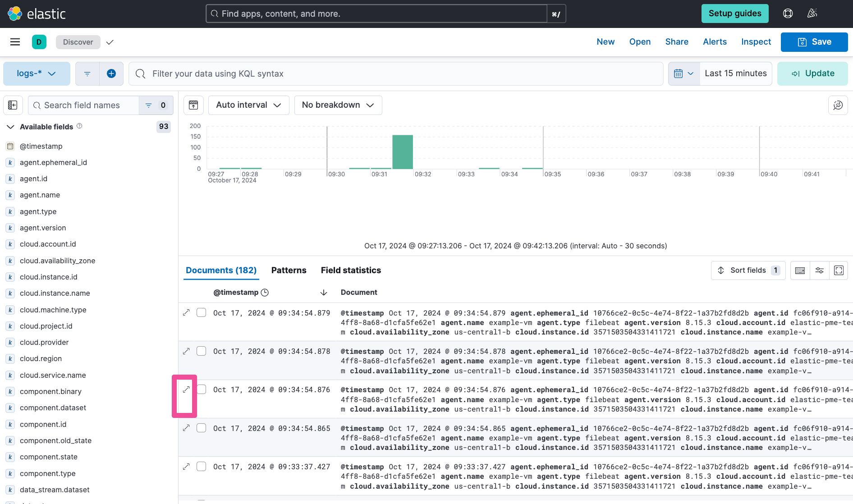Expand the document at 09:33:37.427
853x504 pixels.
(186, 466)
